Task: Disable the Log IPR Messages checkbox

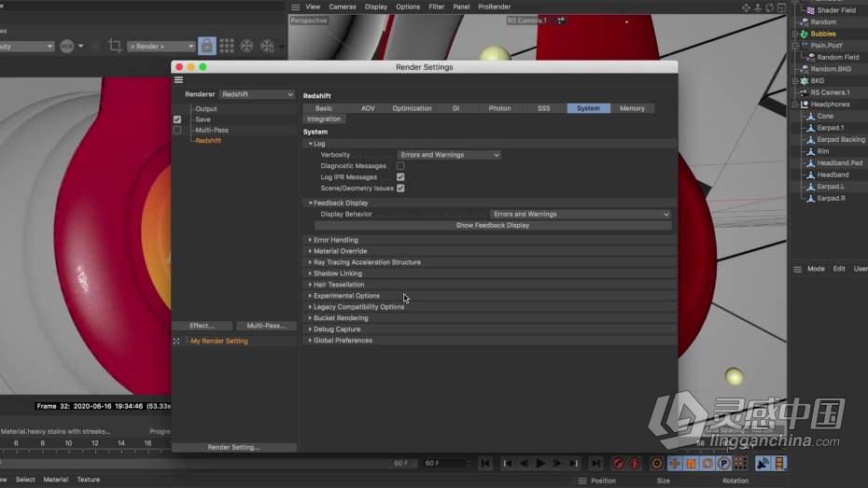Action: tap(400, 177)
